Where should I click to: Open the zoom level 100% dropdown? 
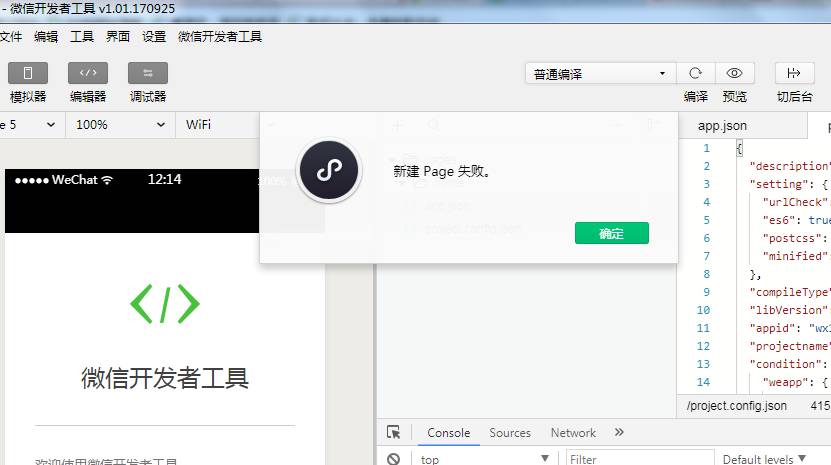click(x=120, y=125)
